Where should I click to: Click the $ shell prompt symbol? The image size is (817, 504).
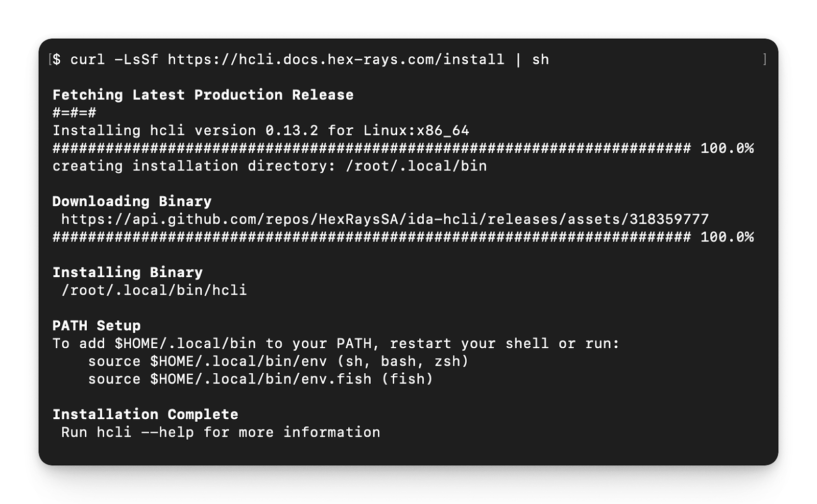(x=57, y=60)
